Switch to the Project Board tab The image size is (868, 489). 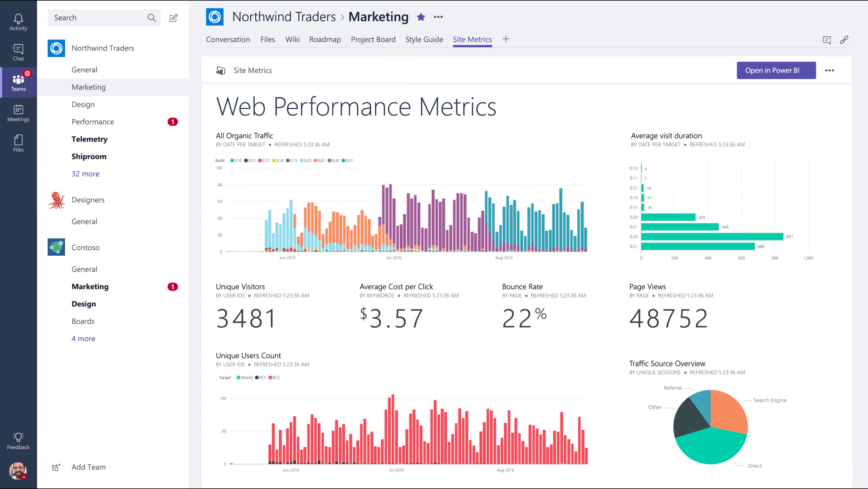373,39
